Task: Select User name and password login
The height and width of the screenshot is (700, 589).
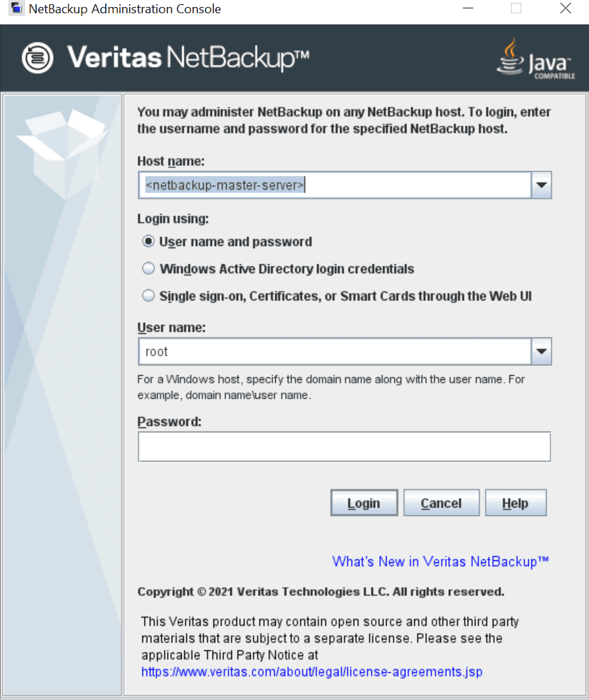Action: pos(148,241)
